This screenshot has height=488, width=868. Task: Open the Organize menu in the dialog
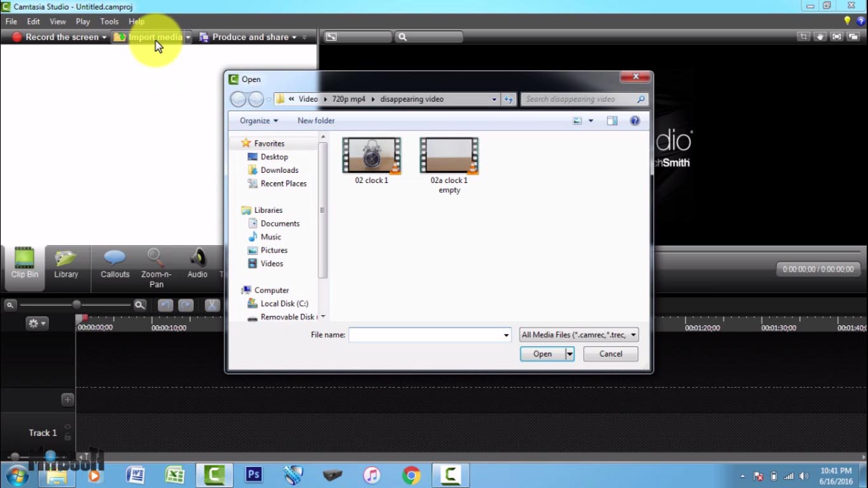[256, 121]
